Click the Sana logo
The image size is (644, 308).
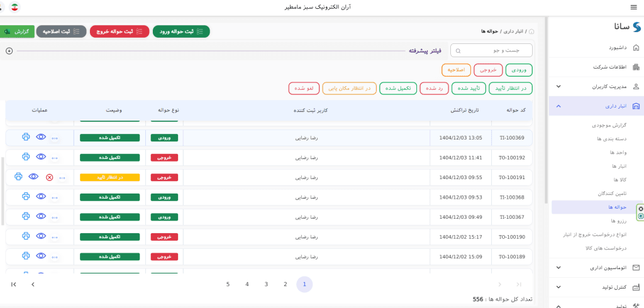pyautogui.click(x=627, y=26)
